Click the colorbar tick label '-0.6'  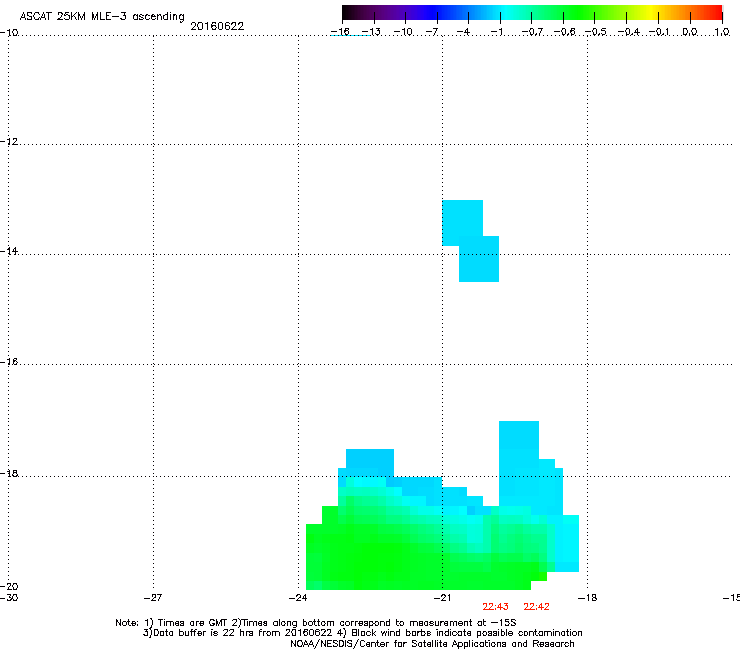[564, 32]
